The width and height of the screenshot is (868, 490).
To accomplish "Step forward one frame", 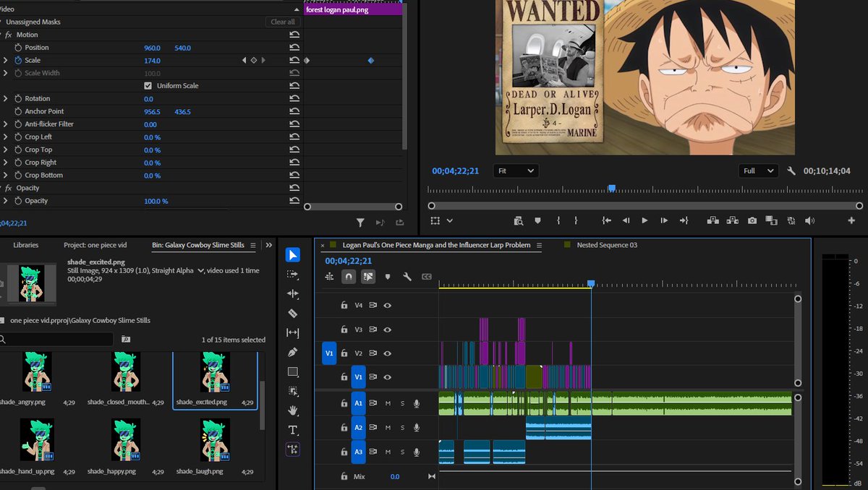I will pos(663,220).
